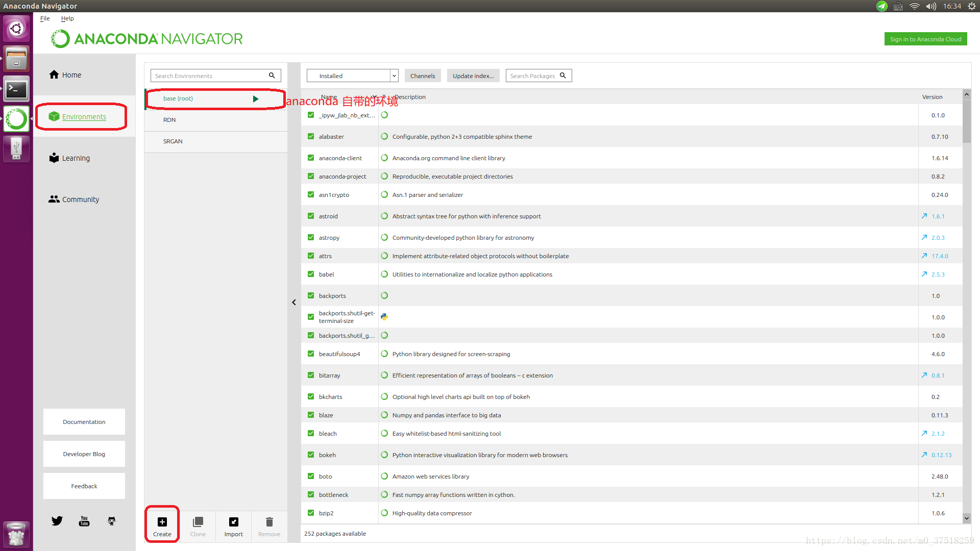This screenshot has width=980, height=551.
Task: Open the Feedback link
Action: (x=84, y=486)
